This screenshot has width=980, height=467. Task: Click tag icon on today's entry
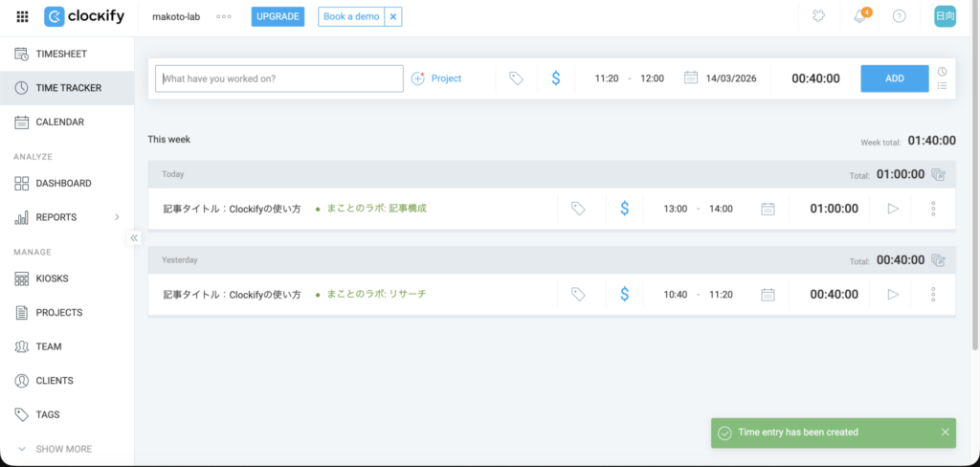click(578, 209)
